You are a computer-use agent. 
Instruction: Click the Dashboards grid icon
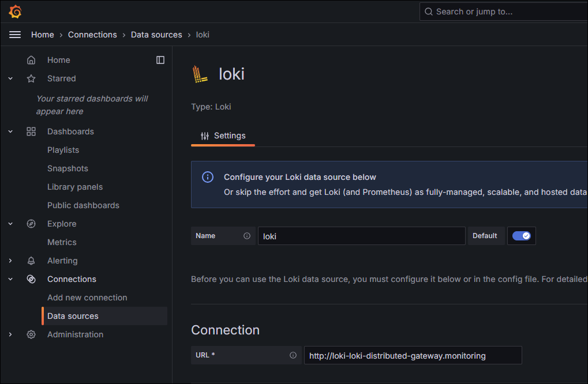31,131
